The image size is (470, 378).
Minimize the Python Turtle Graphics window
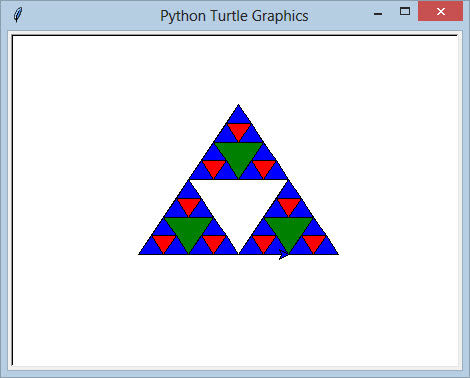point(378,14)
